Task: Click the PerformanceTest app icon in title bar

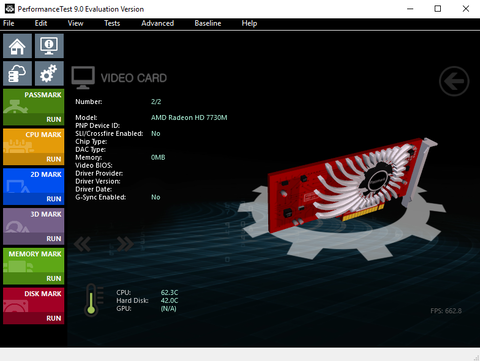Action: pos(10,9)
